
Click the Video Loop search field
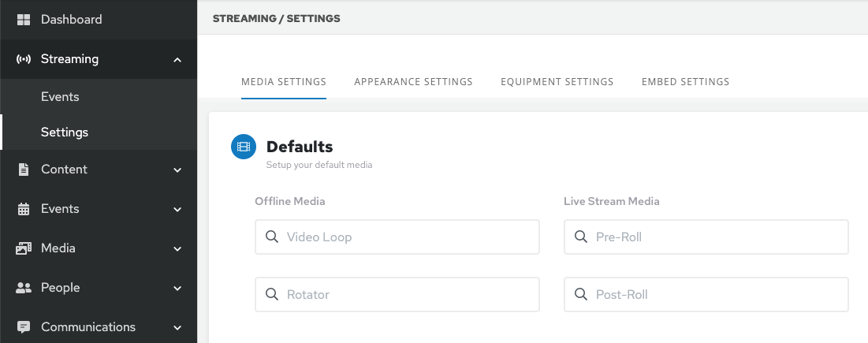(397, 237)
